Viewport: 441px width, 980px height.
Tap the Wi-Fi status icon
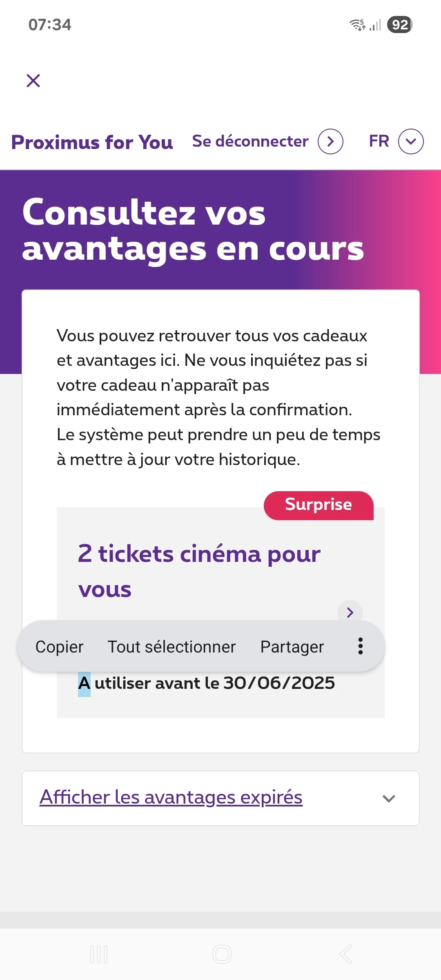tap(357, 25)
